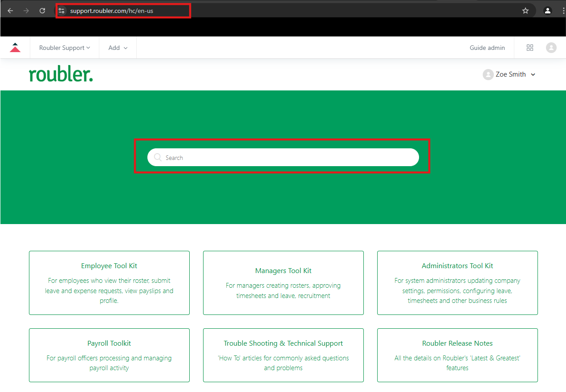Click 'All the details on Roubler's' text
Screen dimensions: 566x392
coord(457,363)
